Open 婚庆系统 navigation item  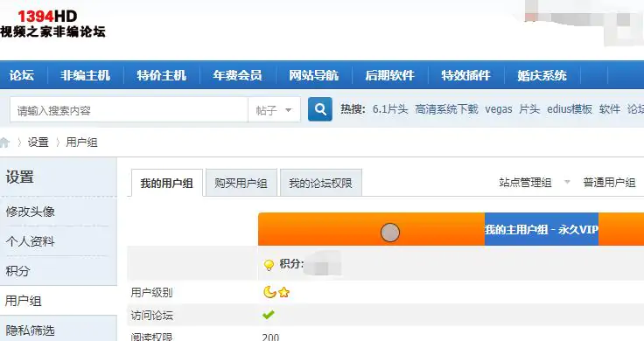(x=542, y=75)
